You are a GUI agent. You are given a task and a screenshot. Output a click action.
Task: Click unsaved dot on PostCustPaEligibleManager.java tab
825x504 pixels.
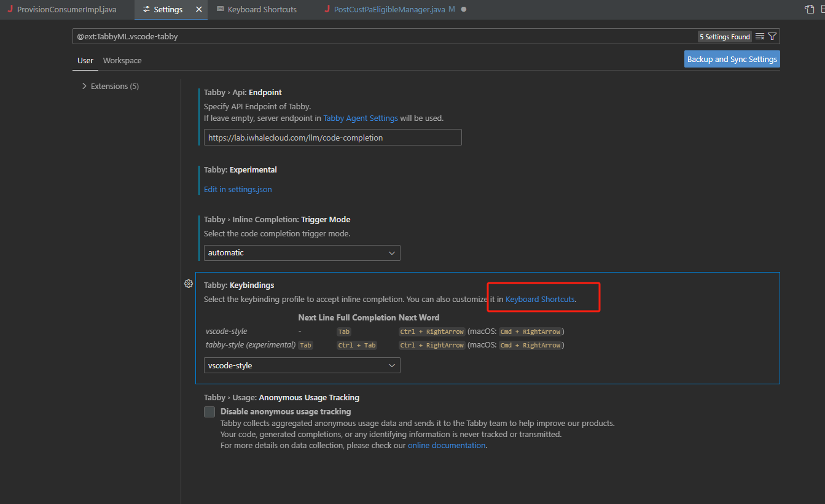coord(463,10)
